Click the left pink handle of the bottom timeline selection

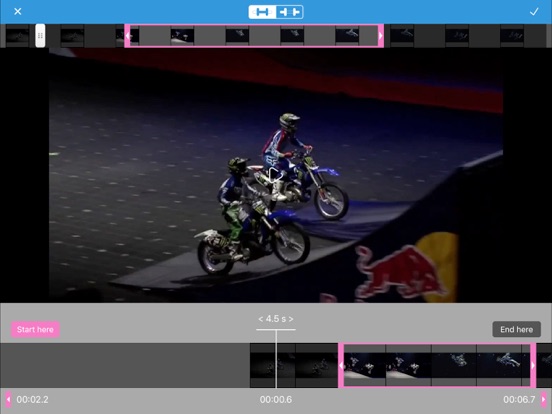341,365
